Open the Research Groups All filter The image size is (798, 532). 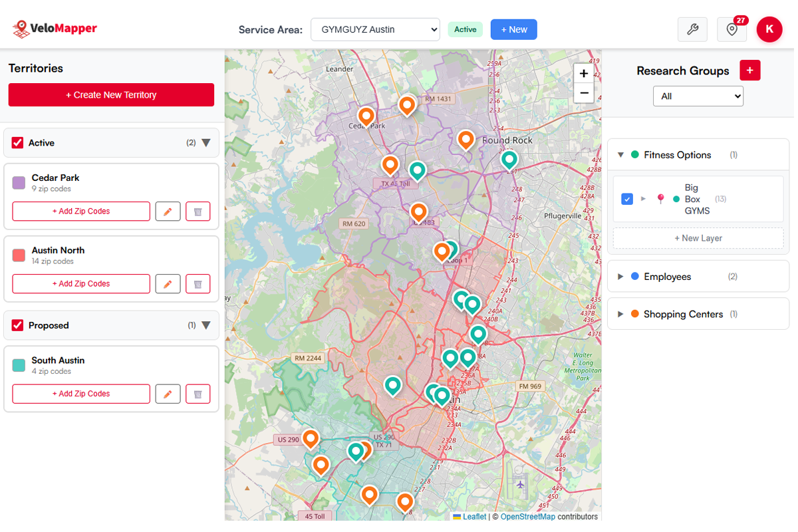pyautogui.click(x=698, y=96)
